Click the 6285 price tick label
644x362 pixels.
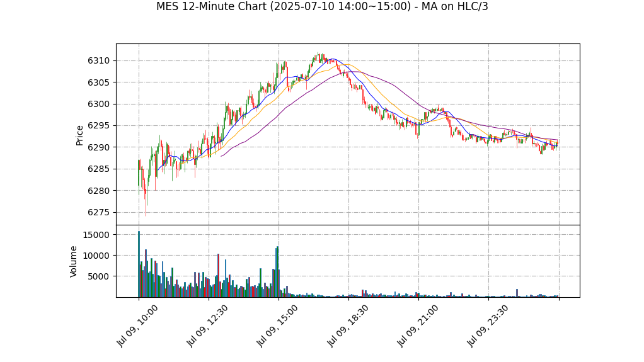[x=98, y=169]
